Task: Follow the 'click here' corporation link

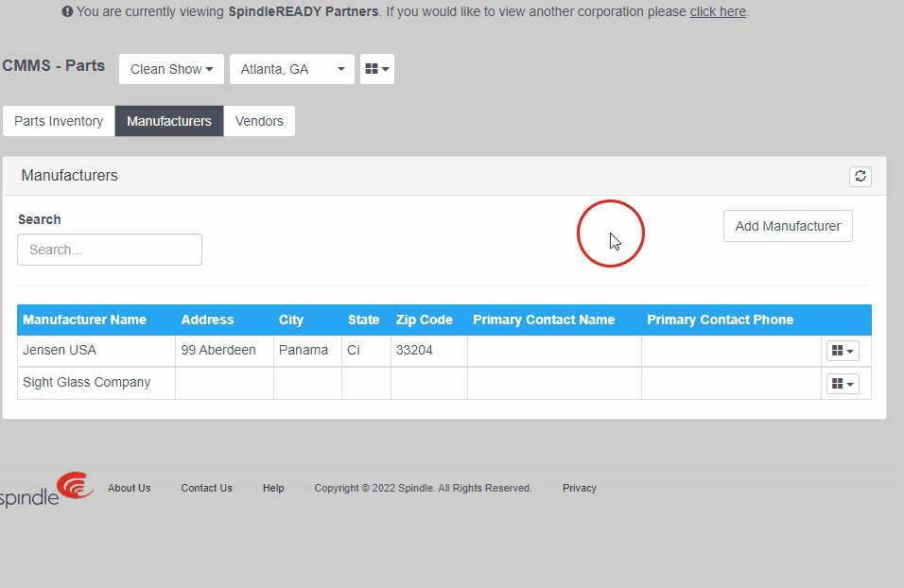Action: click(718, 11)
